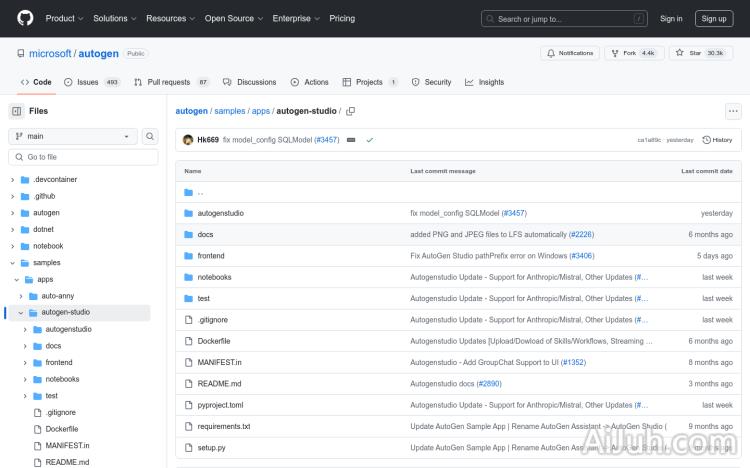Open the Product menu in header
This screenshot has height=468, width=750.
click(x=64, y=18)
